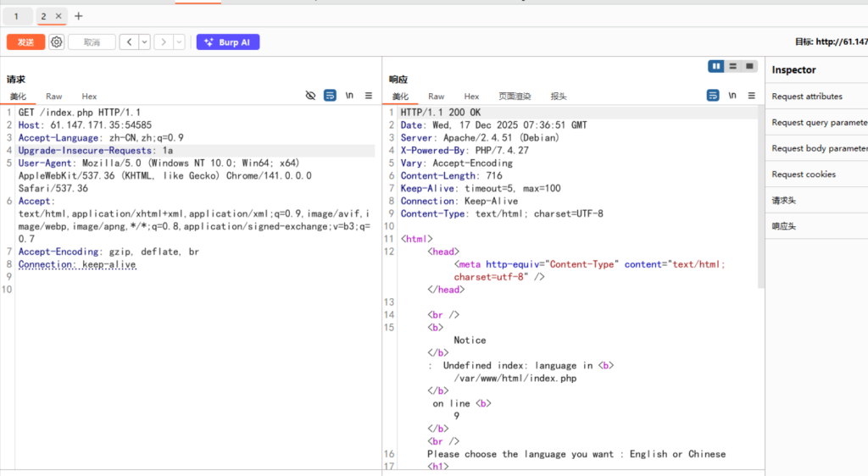The height and width of the screenshot is (476, 868).
Task: Go back to previous request in history
Action: [128, 42]
